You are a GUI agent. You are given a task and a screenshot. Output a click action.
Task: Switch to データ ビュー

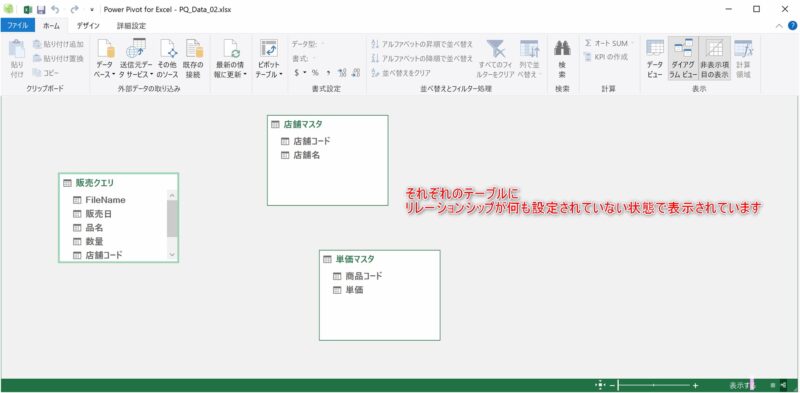click(655, 59)
